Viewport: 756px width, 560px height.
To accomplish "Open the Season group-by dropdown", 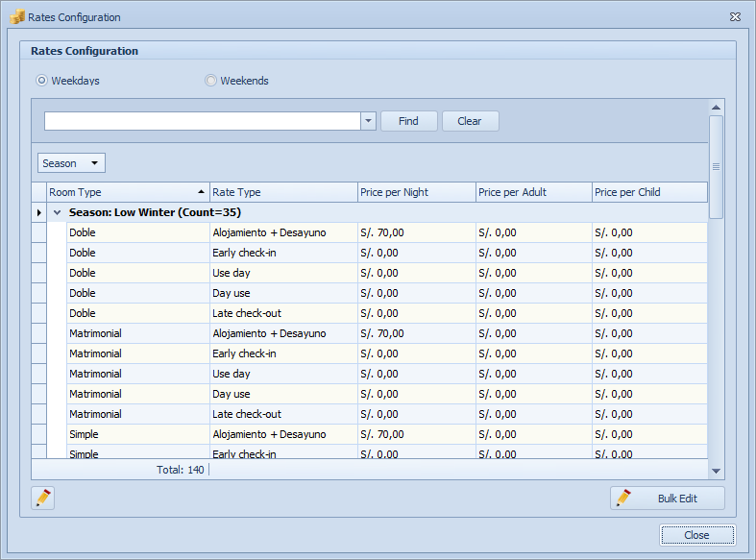I will coord(72,163).
